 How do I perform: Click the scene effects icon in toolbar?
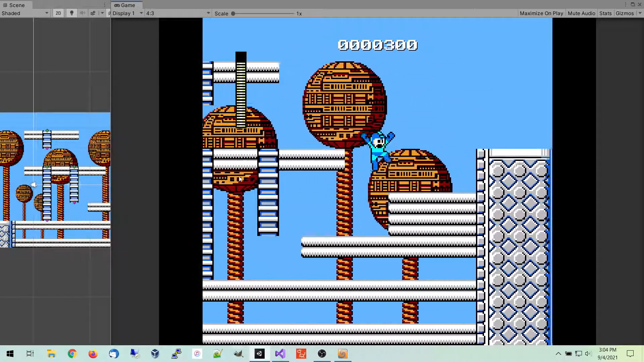click(x=93, y=13)
